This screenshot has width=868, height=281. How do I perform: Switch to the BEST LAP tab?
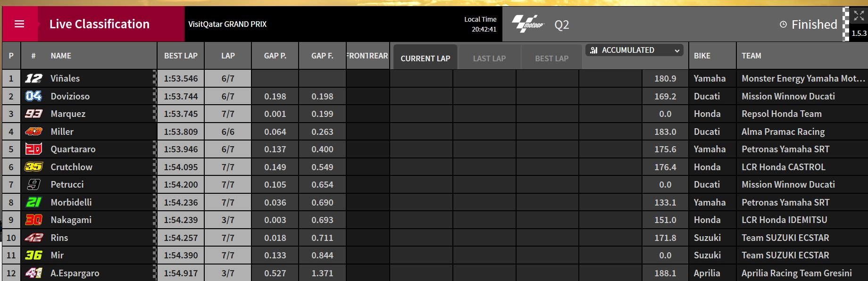(551, 58)
